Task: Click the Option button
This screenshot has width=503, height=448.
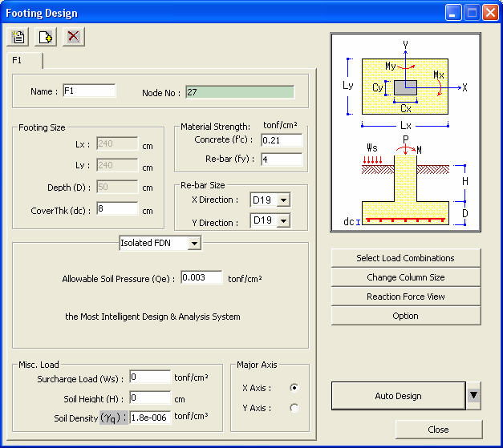Action: coord(406,316)
